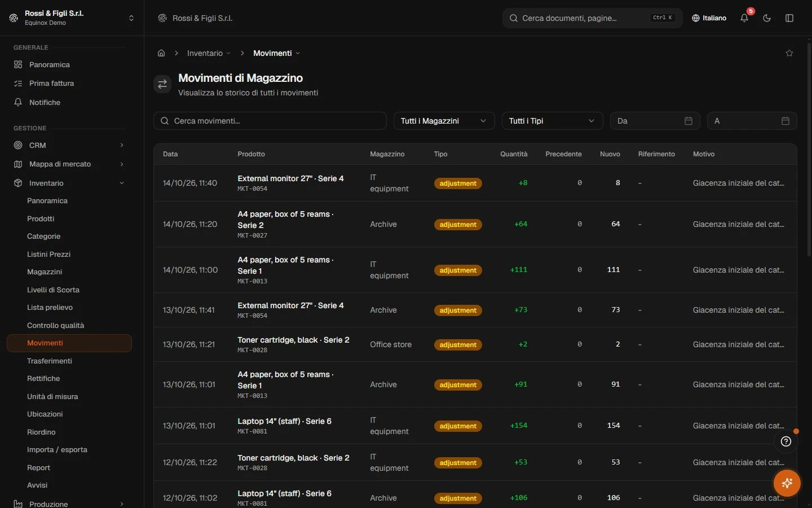The width and height of the screenshot is (812, 508).
Task: Expand the CRM sidebar section
Action: click(69, 145)
